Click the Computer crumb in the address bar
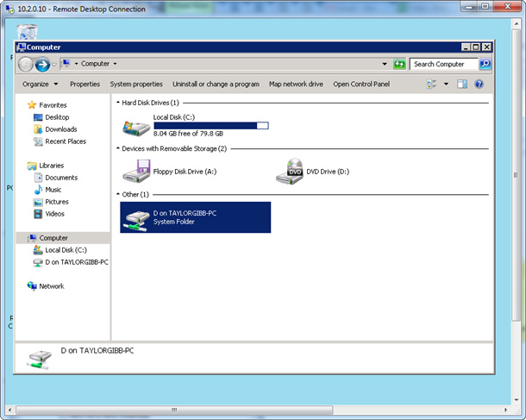This screenshot has height=420, width=526. click(x=95, y=64)
